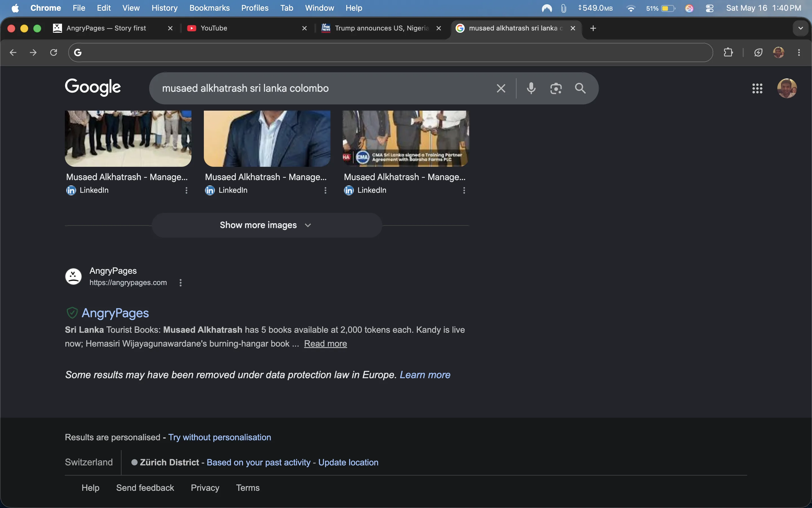This screenshot has width=812, height=508.
Task: Open the CMA Sri Lanka image thumbnail
Action: (x=406, y=138)
